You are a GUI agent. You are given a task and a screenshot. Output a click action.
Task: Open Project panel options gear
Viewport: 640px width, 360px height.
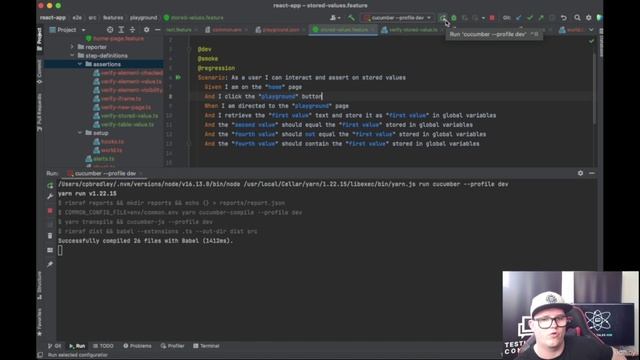(147, 30)
